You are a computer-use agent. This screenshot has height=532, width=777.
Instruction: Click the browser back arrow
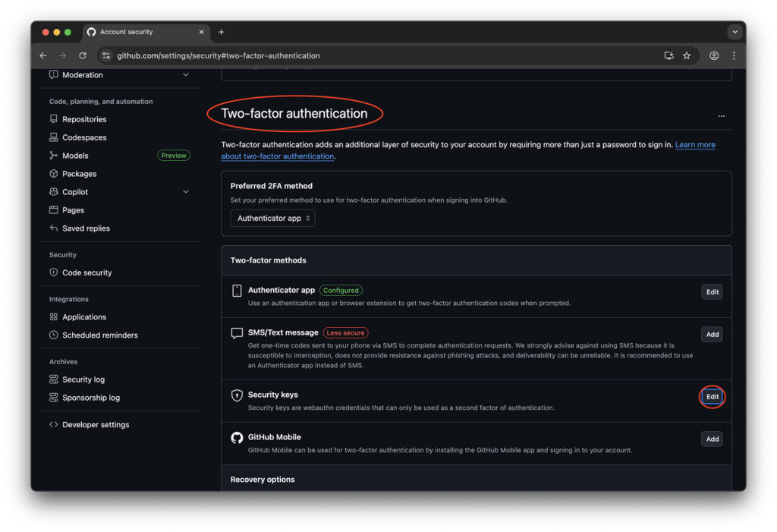(x=43, y=55)
